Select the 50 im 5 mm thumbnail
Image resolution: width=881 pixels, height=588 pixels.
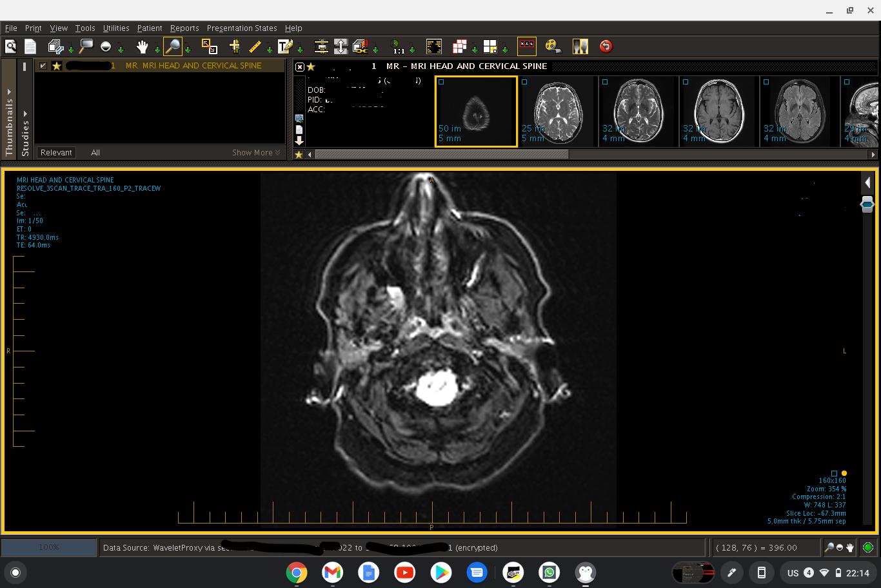(x=476, y=112)
